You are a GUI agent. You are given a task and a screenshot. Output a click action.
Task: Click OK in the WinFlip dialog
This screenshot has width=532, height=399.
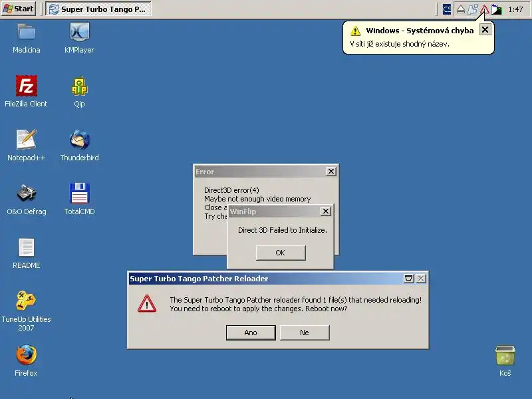[x=281, y=253]
